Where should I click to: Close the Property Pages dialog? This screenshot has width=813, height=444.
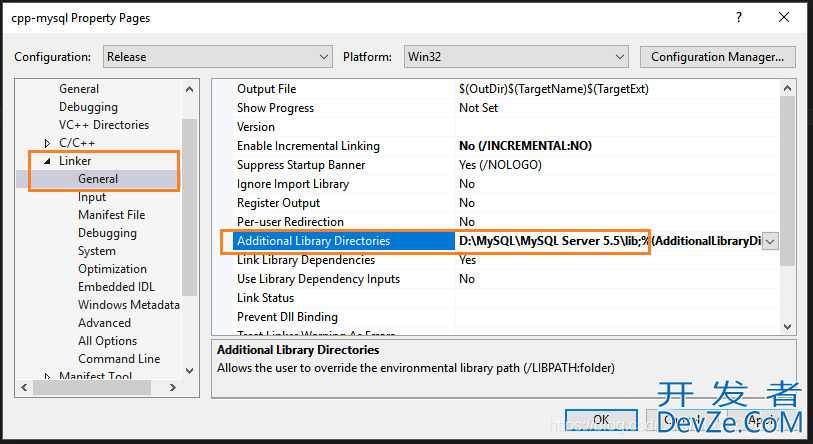784,18
